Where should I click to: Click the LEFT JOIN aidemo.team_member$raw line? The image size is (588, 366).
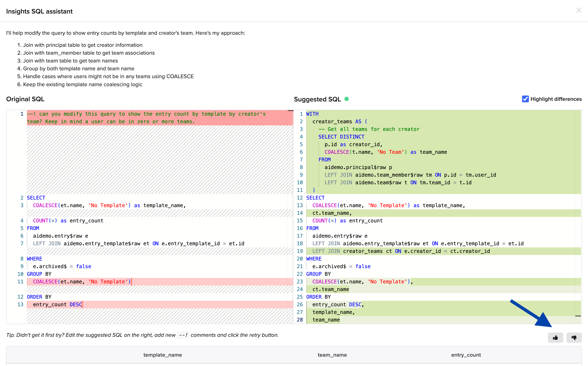click(x=410, y=175)
